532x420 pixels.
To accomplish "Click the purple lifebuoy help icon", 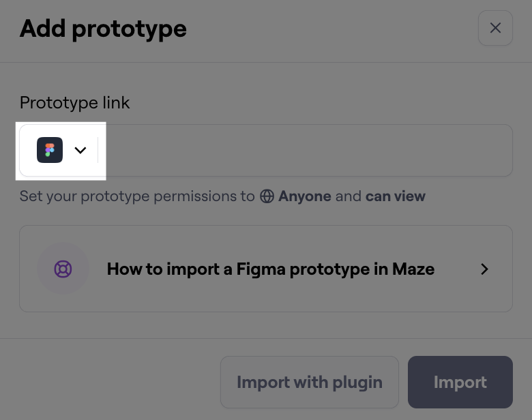I will click(63, 269).
